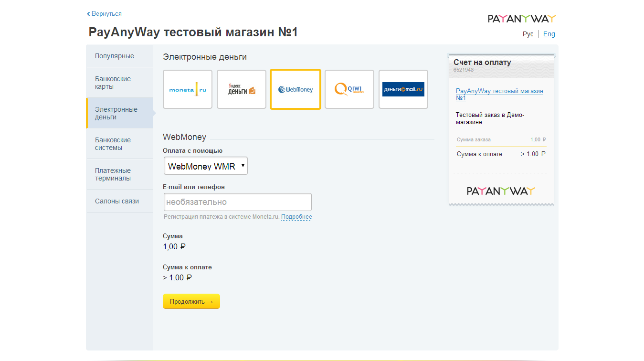644x361 pixels.
Task: Choose Деньги@mail.ru payment icon
Action: point(403,89)
